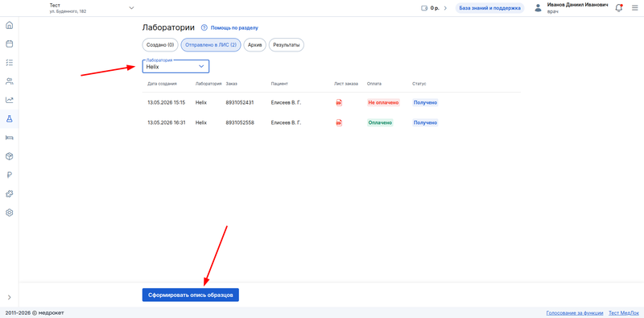
Task: Switch to the Отправлено в ЛИС (2) tab
Action: [x=211, y=45]
